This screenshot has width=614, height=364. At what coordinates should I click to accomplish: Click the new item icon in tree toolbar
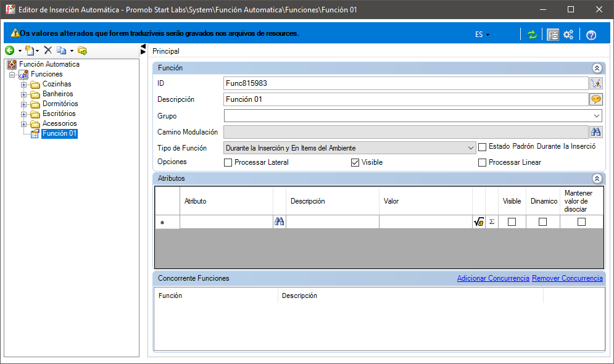30,50
